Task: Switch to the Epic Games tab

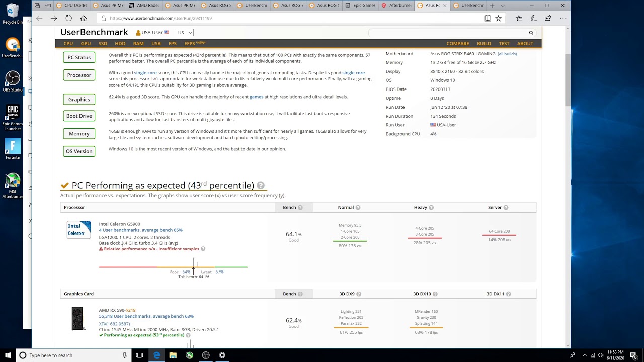Action: point(360,5)
